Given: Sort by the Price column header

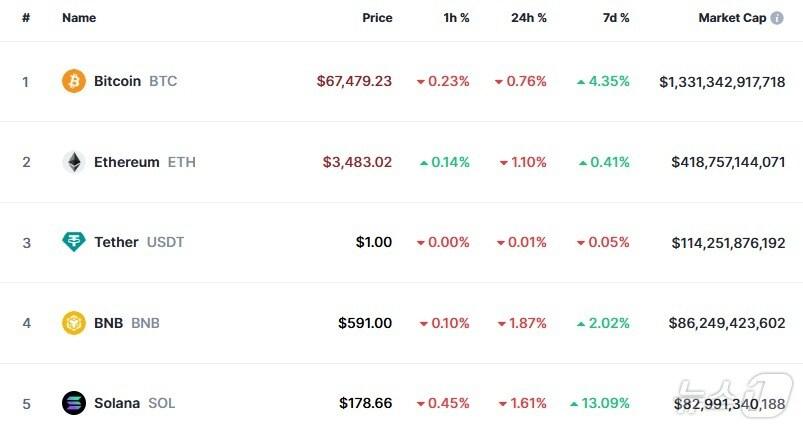Looking at the screenshot, I should point(377,18).
